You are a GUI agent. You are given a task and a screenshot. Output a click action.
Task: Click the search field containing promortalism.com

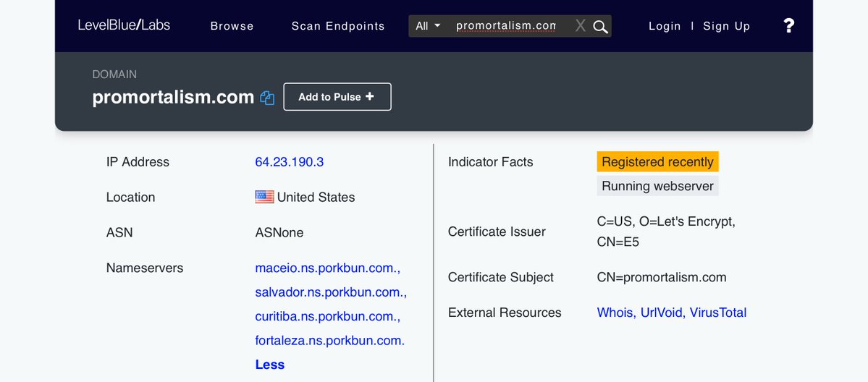pyautogui.click(x=505, y=26)
